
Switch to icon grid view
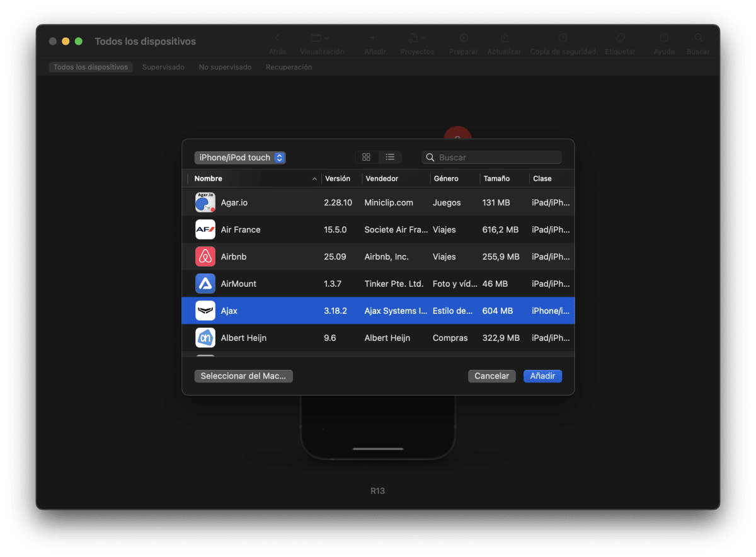(x=367, y=157)
